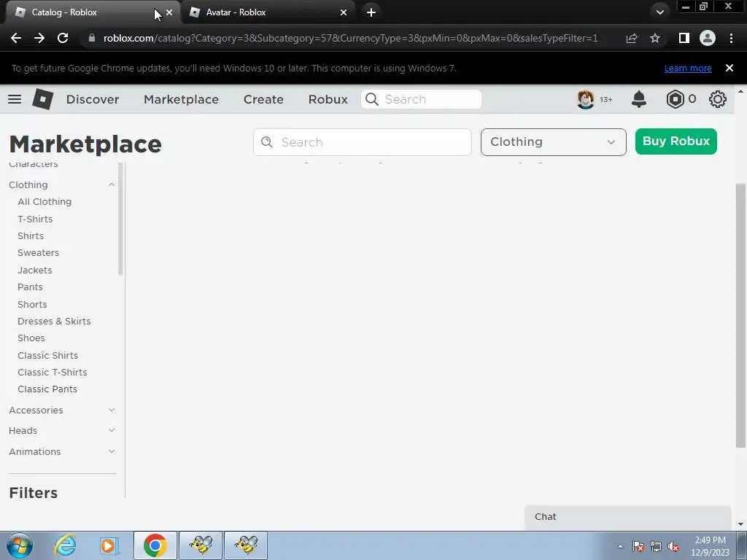
Task: Select Pants category in sidebar
Action: pos(30,287)
